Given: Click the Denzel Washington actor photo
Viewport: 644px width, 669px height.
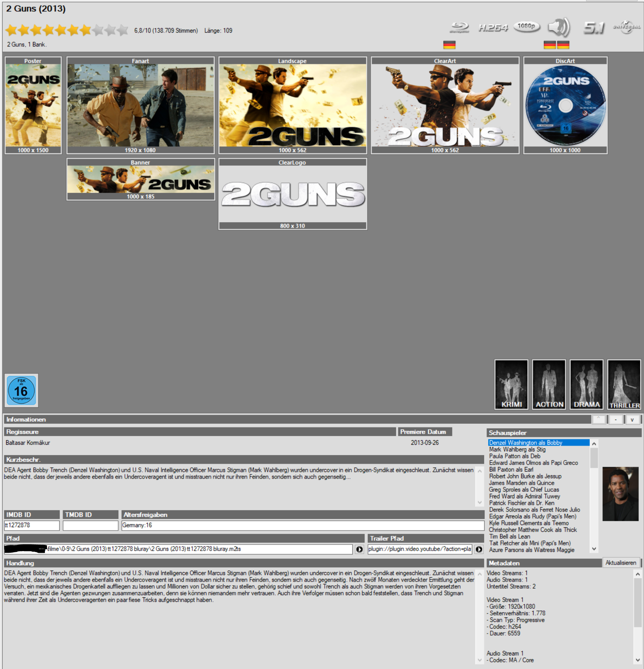Looking at the screenshot, I should pos(620,494).
